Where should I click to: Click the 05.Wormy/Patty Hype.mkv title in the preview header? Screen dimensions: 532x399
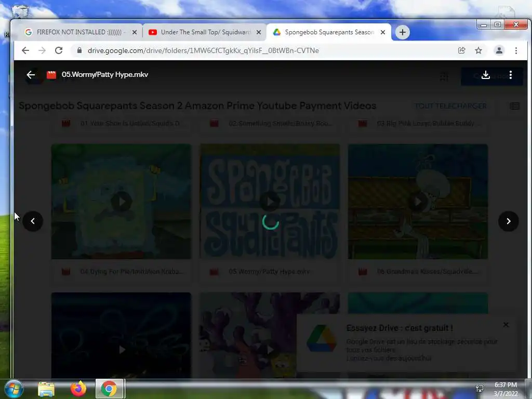point(105,75)
